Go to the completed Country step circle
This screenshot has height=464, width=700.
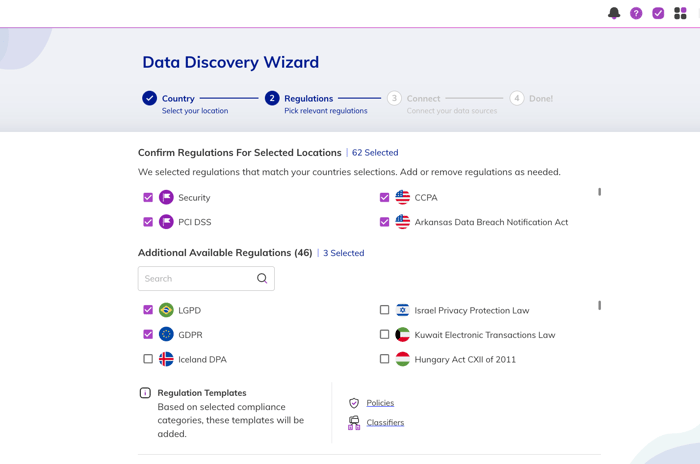150,98
